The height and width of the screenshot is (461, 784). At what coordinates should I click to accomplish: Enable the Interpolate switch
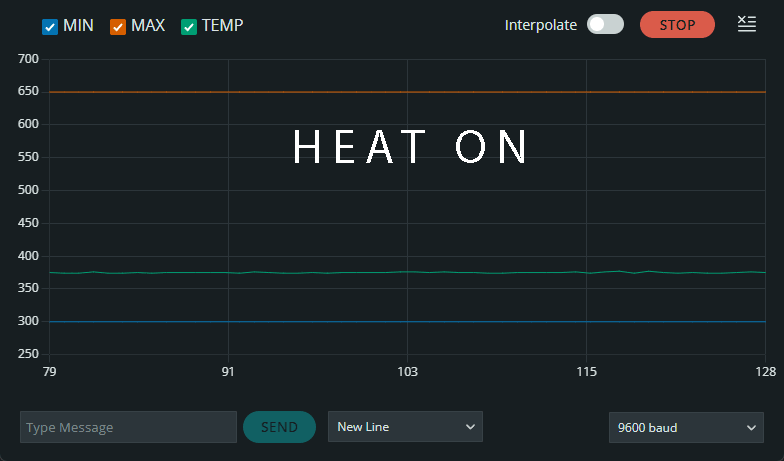click(x=605, y=24)
